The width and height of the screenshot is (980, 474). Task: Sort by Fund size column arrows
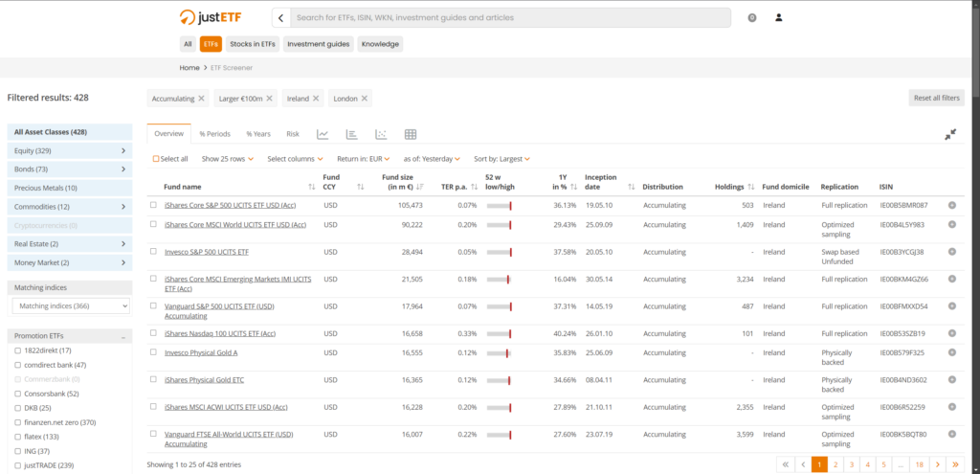tap(419, 187)
